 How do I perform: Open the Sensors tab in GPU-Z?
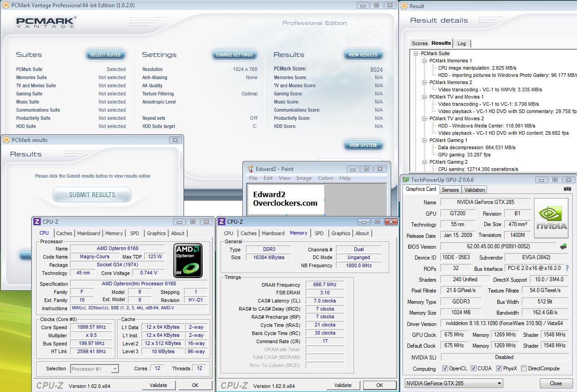450,190
